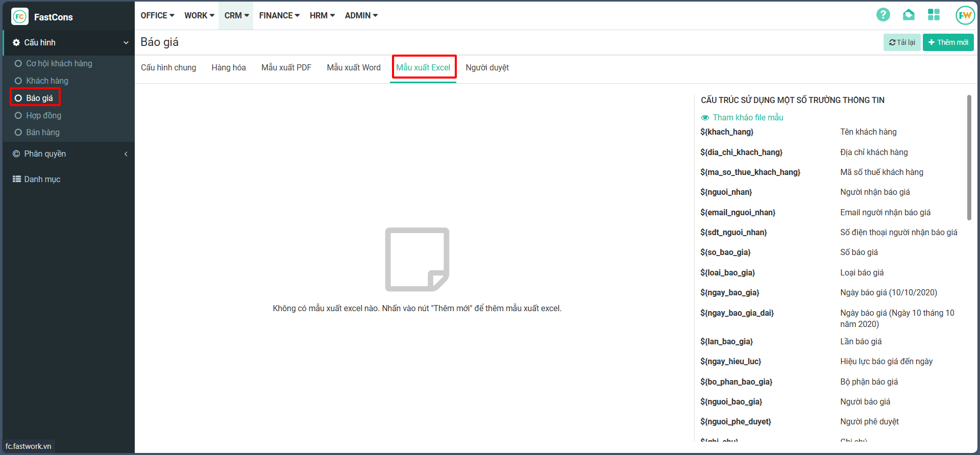Select Khách hàng in the sidebar

[x=47, y=81]
